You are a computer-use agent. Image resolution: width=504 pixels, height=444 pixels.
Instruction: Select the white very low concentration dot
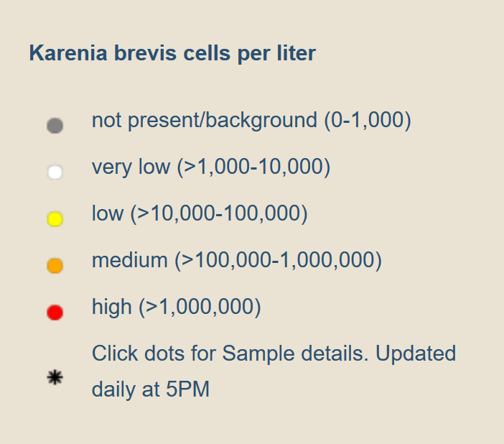(55, 172)
